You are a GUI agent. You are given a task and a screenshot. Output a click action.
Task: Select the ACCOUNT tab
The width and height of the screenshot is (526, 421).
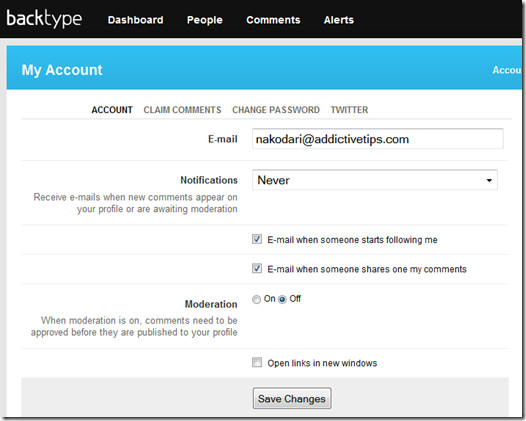click(112, 110)
